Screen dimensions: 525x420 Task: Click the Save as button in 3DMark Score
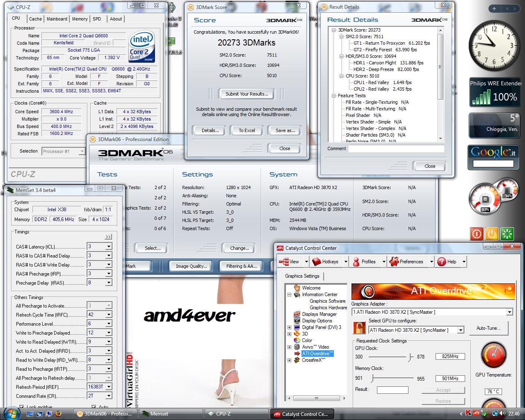285,130
